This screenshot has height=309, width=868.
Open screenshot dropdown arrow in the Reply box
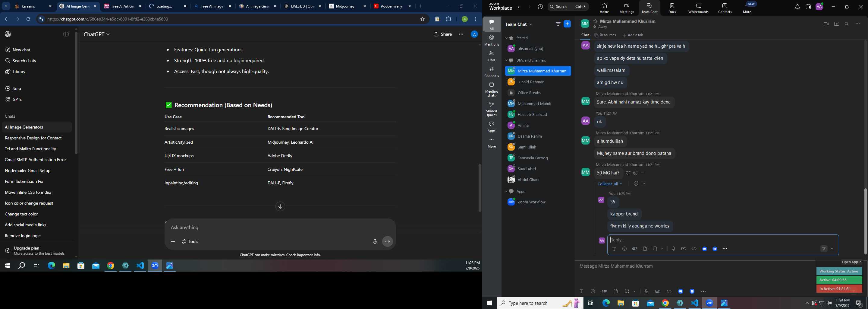tap(662, 249)
